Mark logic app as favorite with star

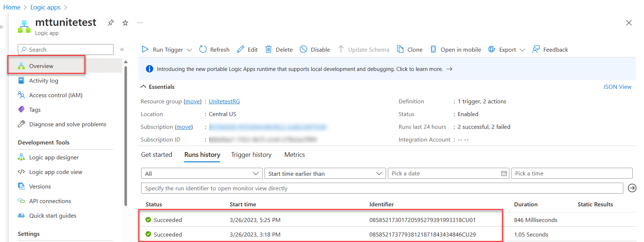click(125, 23)
